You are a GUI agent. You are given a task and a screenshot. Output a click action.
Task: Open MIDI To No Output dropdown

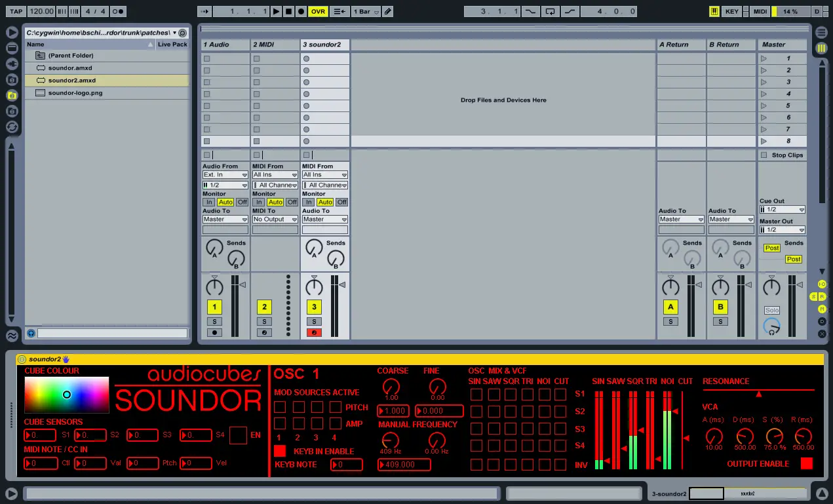[275, 220]
